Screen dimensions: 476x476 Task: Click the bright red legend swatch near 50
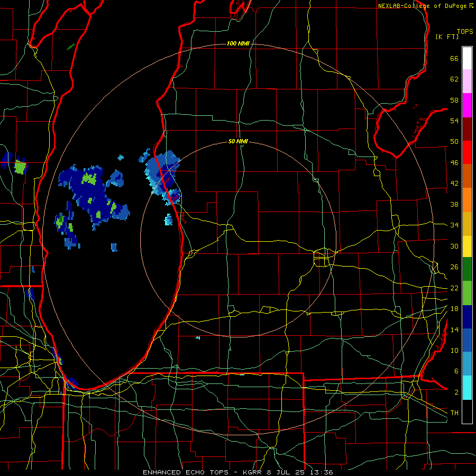pos(467,152)
